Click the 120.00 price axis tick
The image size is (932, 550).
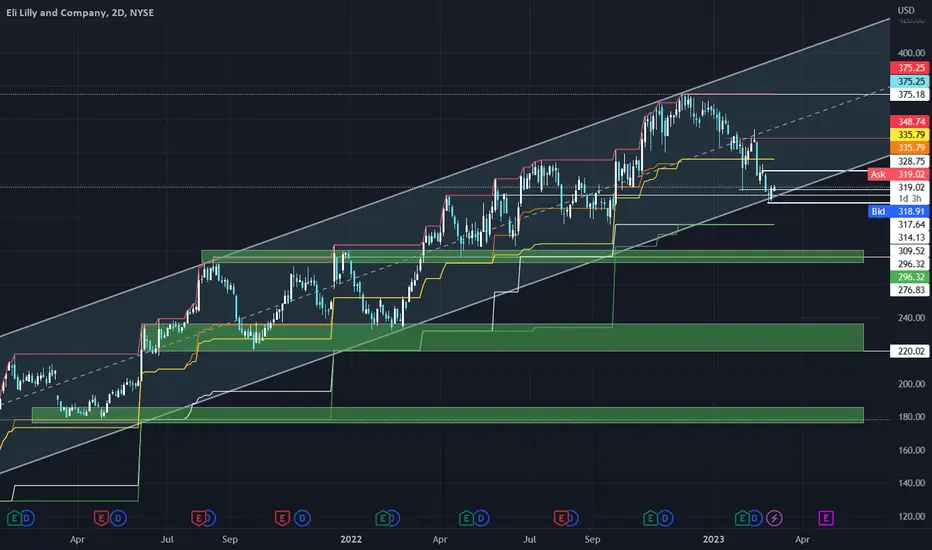click(911, 517)
